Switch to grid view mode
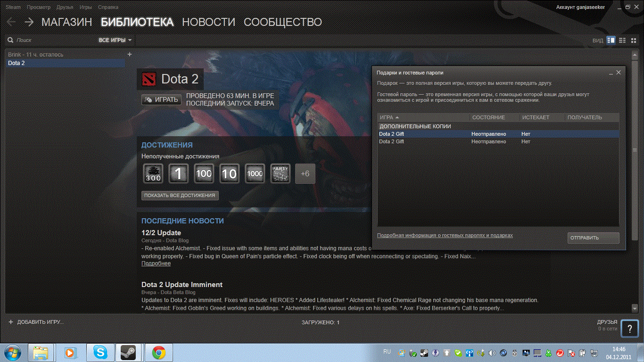Screen dimensions: 644x362 tap(634, 41)
